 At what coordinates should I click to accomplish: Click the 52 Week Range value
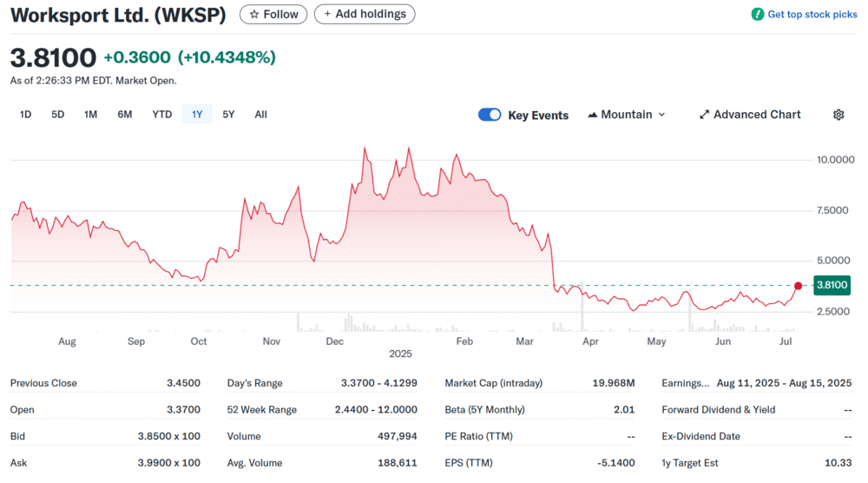(x=376, y=410)
